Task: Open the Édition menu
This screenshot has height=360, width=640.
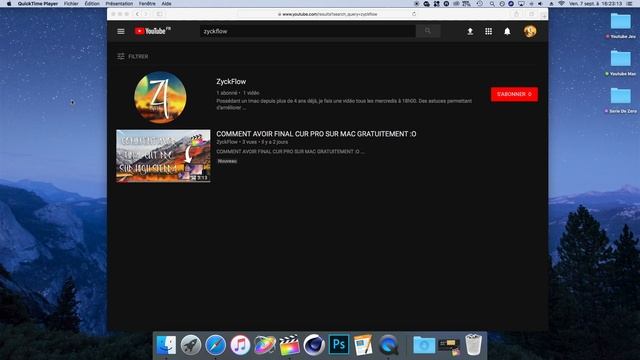Action: 92,4
